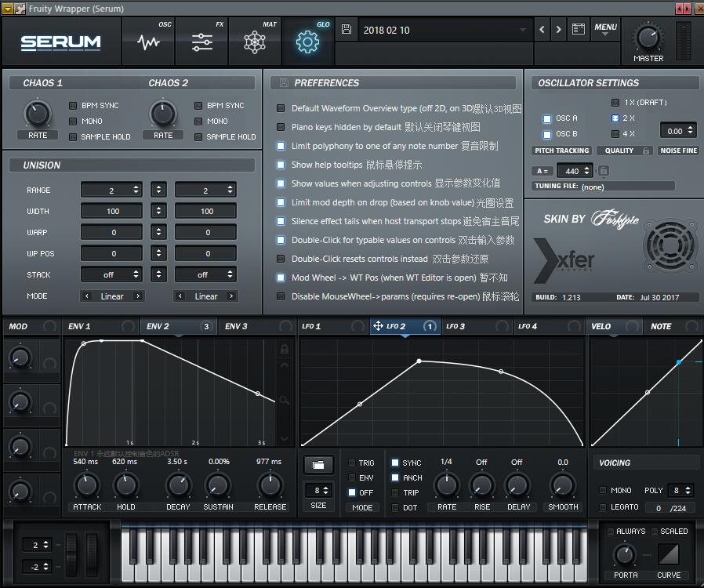
Task: Click the LFO 2 drag-move icon
Action: click(378, 326)
